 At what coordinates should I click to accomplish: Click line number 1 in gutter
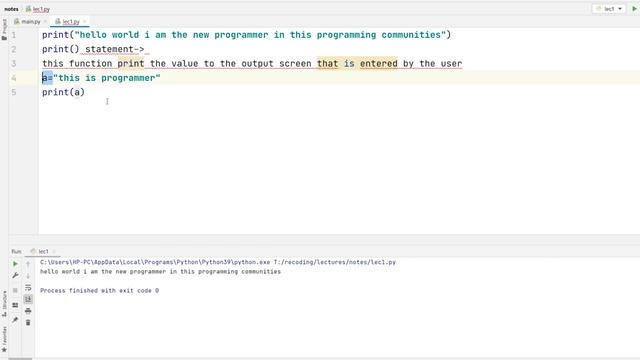[14, 35]
